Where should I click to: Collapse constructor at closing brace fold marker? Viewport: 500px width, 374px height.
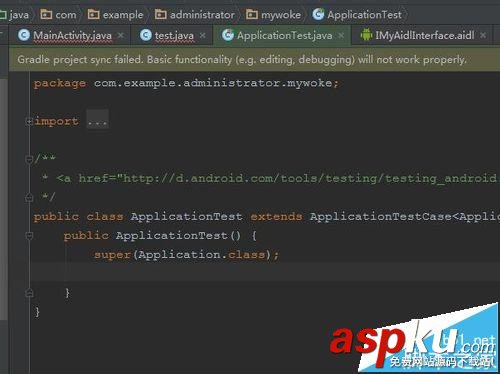coord(29,293)
